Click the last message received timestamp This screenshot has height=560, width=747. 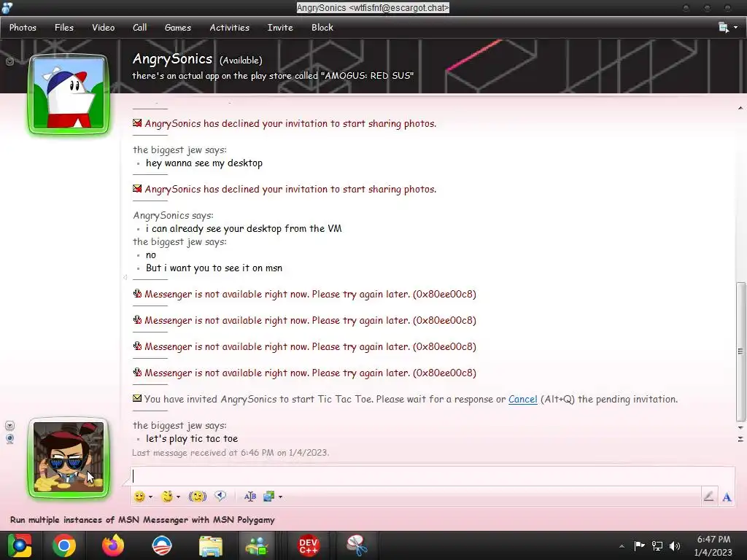(231, 452)
